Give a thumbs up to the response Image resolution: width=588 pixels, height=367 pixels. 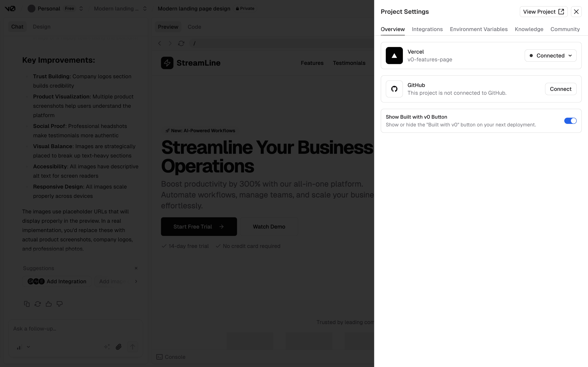[x=48, y=304]
